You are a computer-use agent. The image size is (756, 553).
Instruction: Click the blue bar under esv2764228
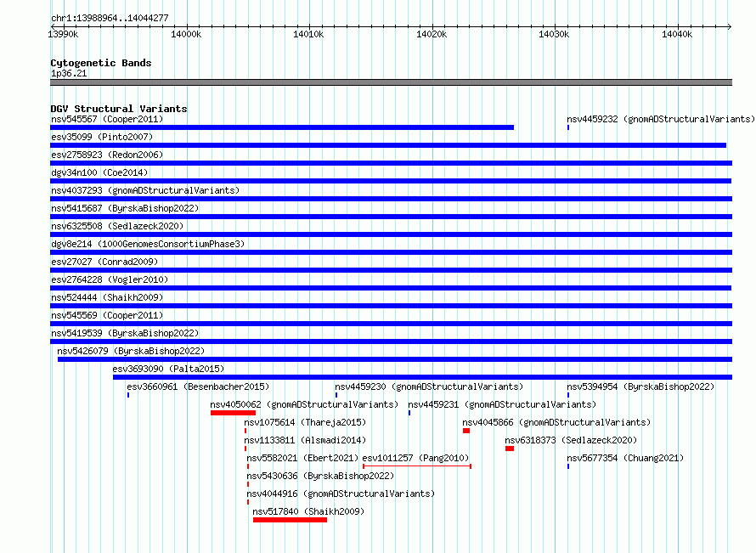391,288
